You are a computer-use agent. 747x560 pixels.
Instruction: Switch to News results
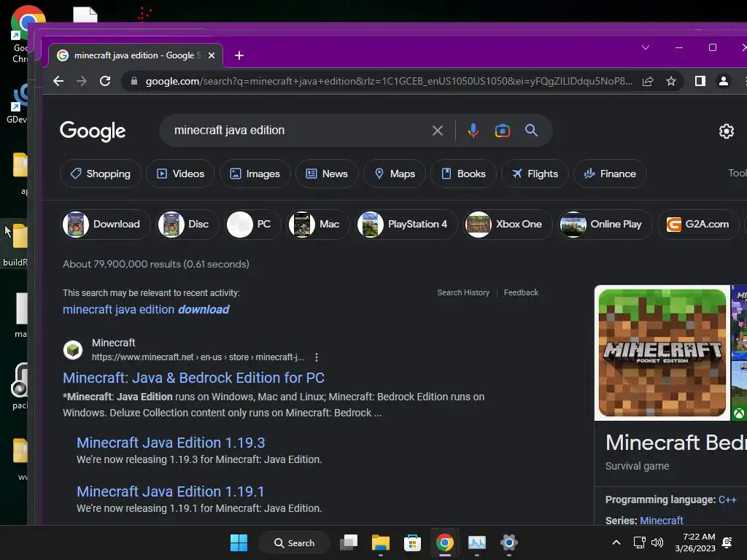[x=327, y=174]
